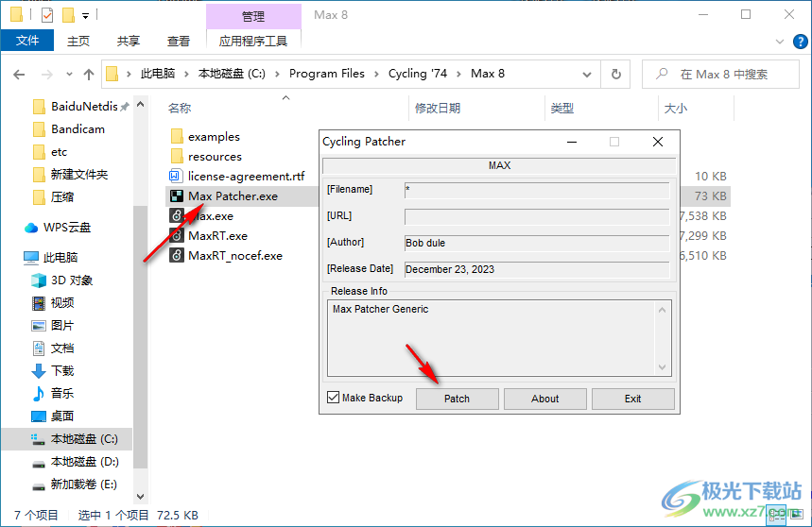This screenshot has width=812, height=527.
Task: Open 视频 in the navigation pane
Action: click(x=62, y=302)
